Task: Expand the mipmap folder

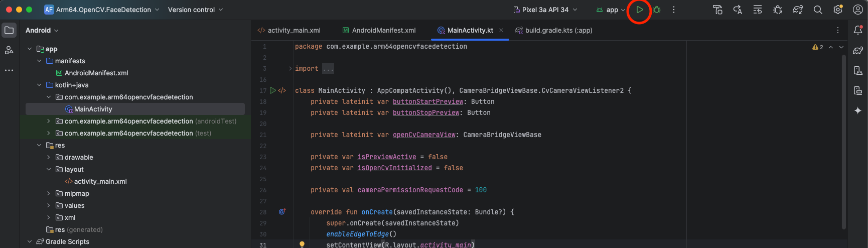Action: point(49,194)
